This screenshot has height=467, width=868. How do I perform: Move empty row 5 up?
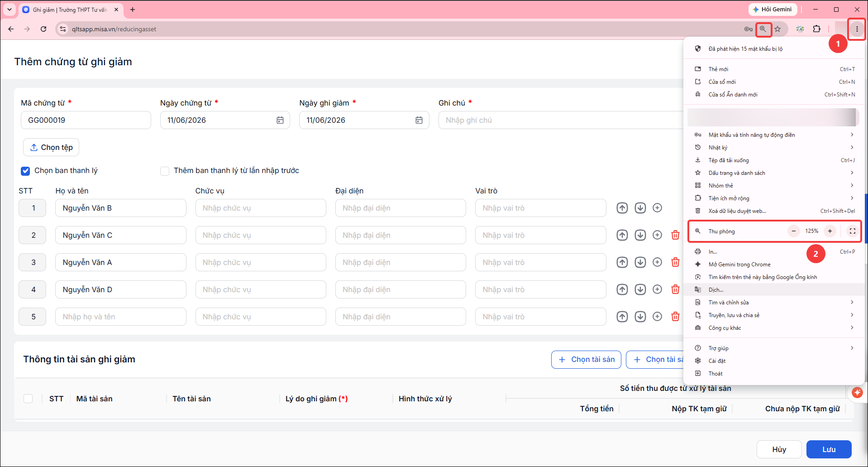pos(622,317)
